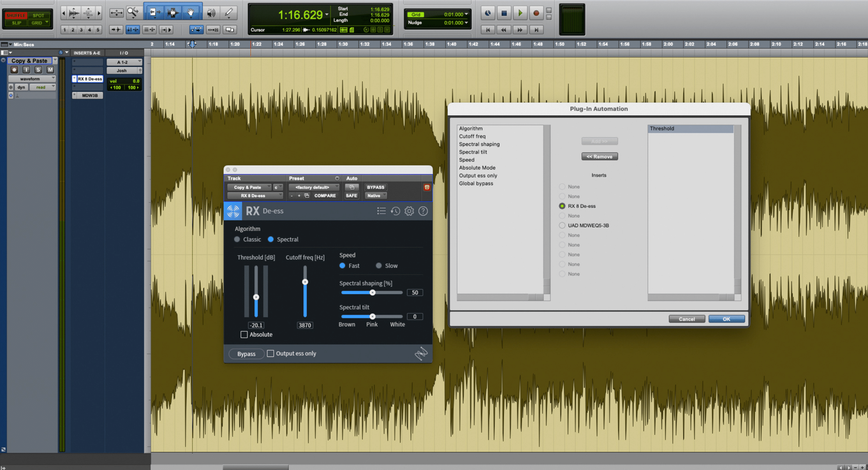
Task: Click the Go to End transport button
Action: click(x=536, y=30)
